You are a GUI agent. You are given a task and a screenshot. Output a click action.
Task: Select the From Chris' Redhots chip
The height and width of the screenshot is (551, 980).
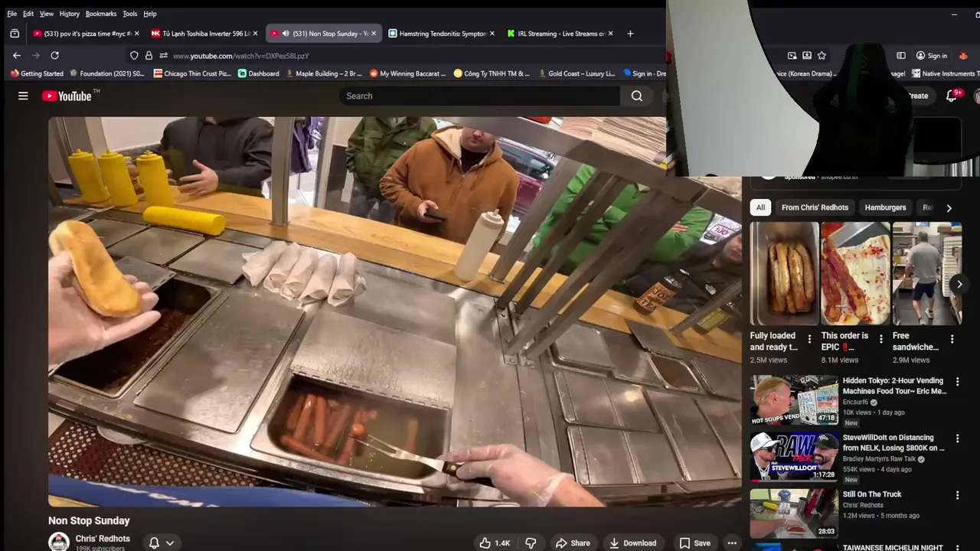[815, 207]
